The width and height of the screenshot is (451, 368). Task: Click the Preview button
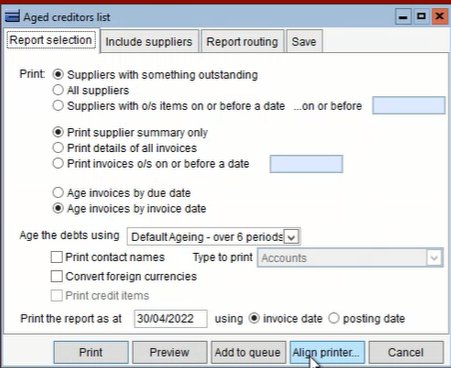click(x=170, y=352)
